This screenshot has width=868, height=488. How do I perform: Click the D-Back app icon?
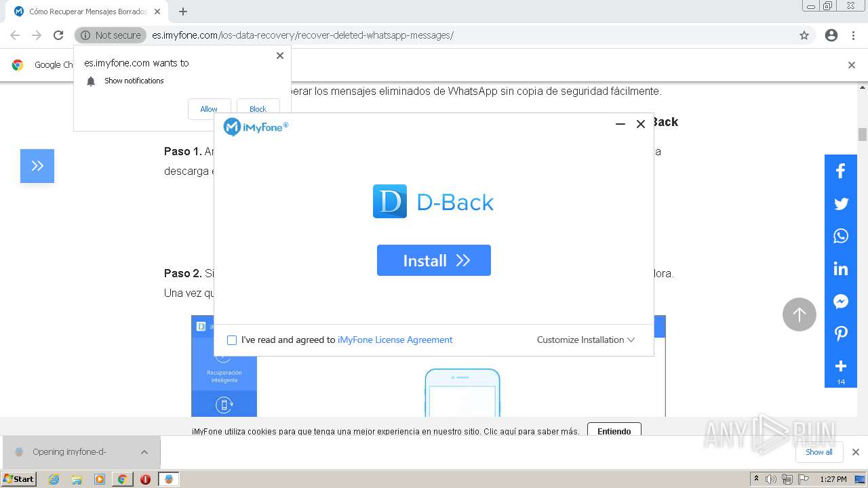click(x=390, y=201)
